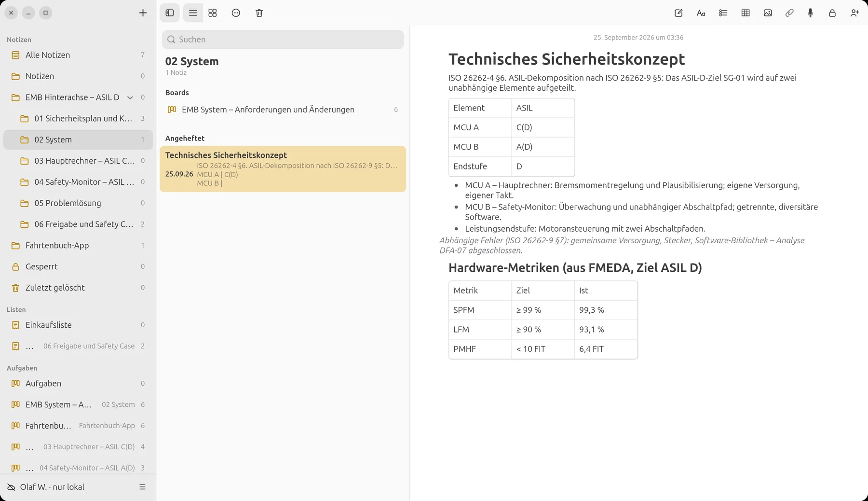The image size is (868, 501).
Task: Click the cloud-off sync icon beside Olaf W.
Action: (11, 487)
